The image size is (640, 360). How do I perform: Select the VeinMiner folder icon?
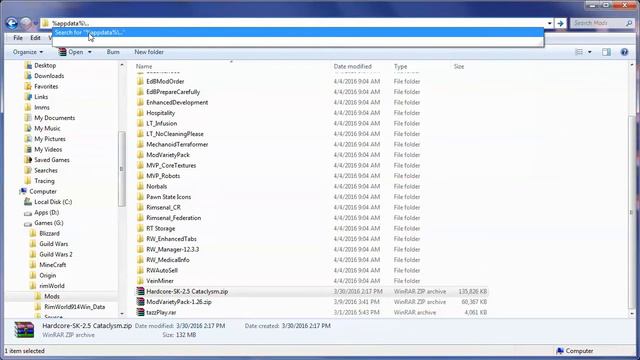click(140, 281)
